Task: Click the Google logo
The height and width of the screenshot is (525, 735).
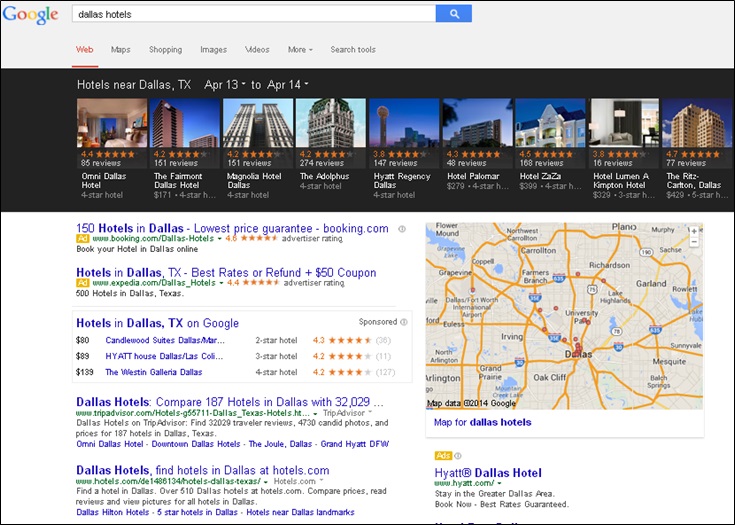Action: (x=30, y=15)
